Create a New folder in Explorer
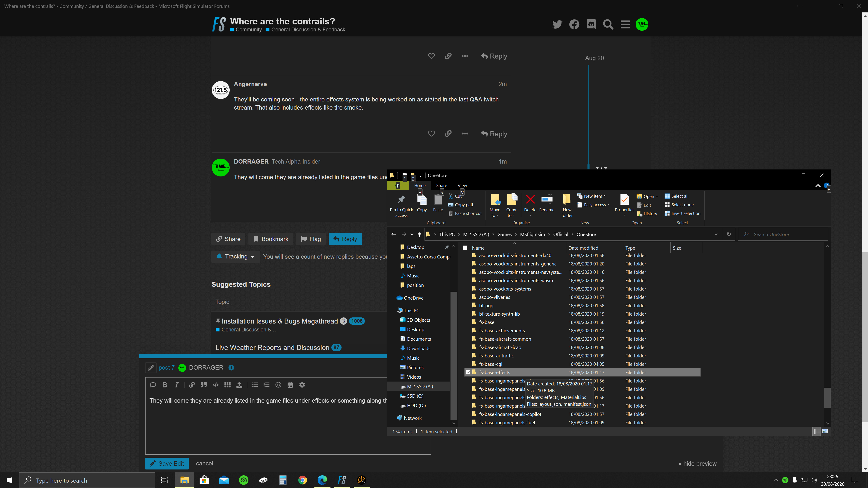 (x=567, y=206)
